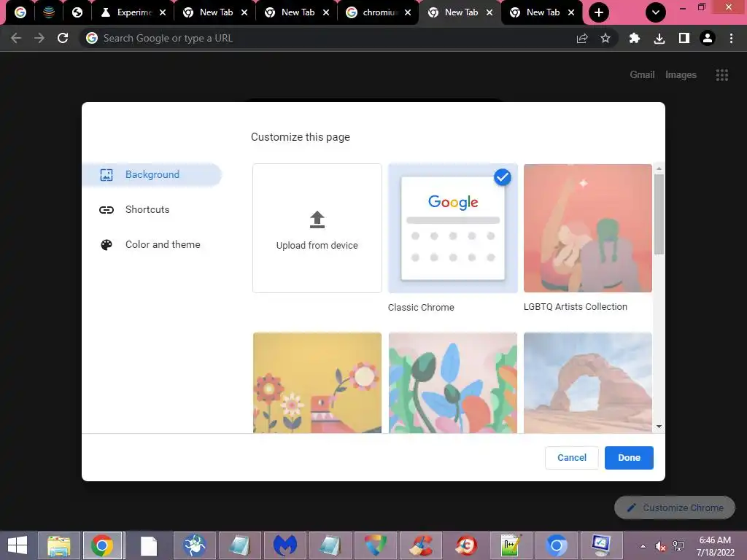This screenshot has height=560, width=747.
Task: Select Background in customize sidebar
Action: (152, 175)
